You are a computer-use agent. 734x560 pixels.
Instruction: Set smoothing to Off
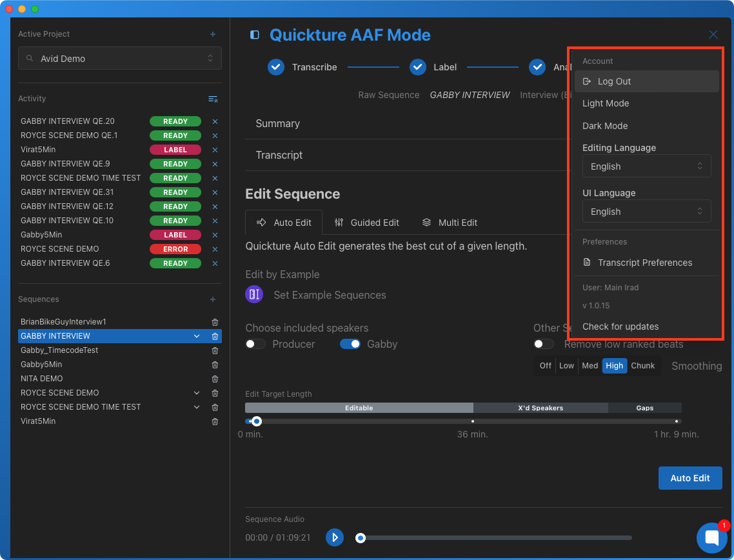[546, 366]
